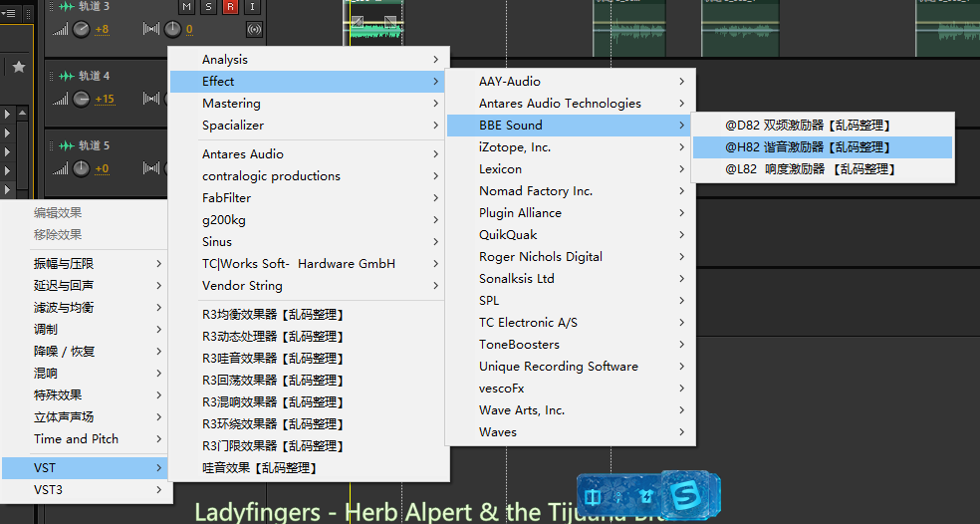Click the drag grip of 轨道 4

51,77
